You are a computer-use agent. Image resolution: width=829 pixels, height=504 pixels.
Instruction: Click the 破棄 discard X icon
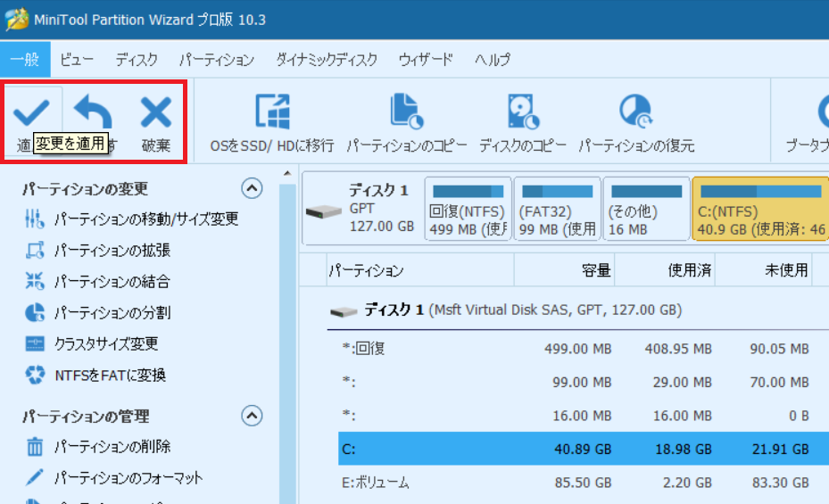(156, 112)
